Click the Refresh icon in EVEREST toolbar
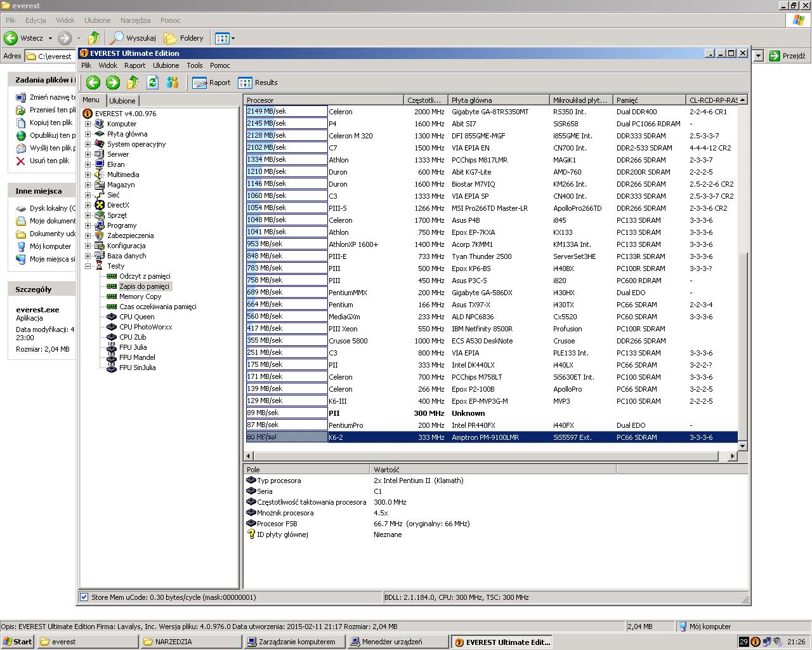 tap(152, 83)
